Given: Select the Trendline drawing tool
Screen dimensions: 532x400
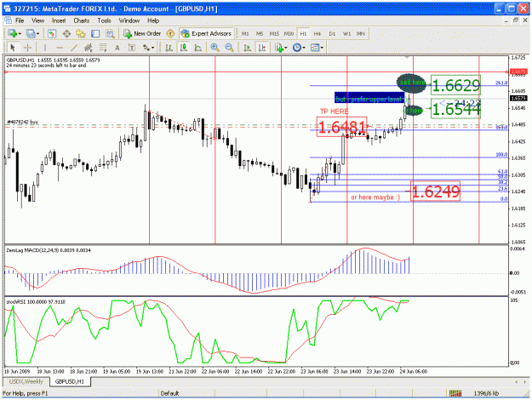Looking at the screenshot, I should pyautogui.click(x=74, y=48).
